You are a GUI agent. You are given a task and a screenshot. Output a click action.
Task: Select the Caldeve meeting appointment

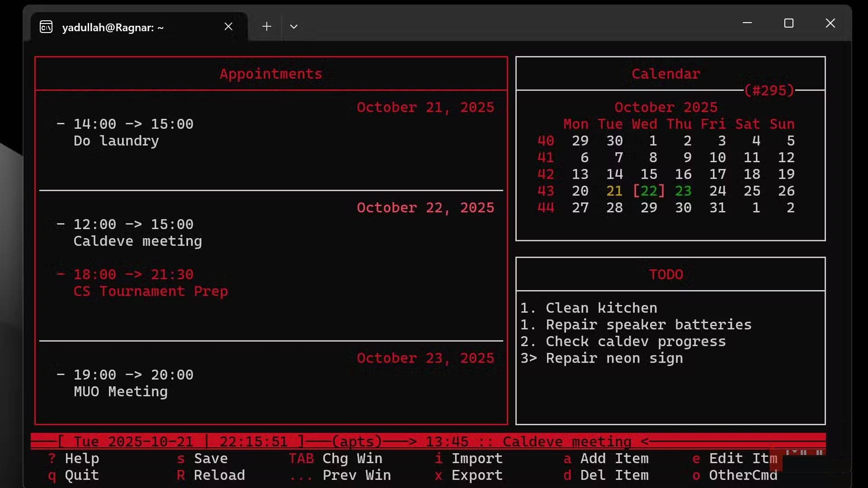coord(138,241)
